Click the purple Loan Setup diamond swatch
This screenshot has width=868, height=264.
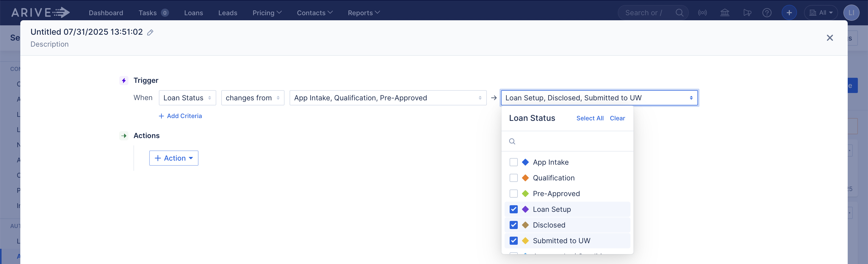coord(525,209)
